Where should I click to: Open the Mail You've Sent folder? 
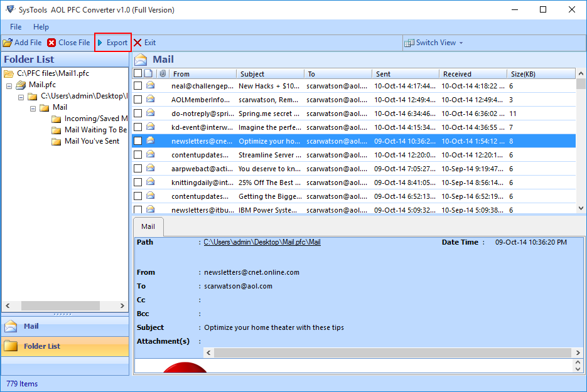(x=92, y=141)
